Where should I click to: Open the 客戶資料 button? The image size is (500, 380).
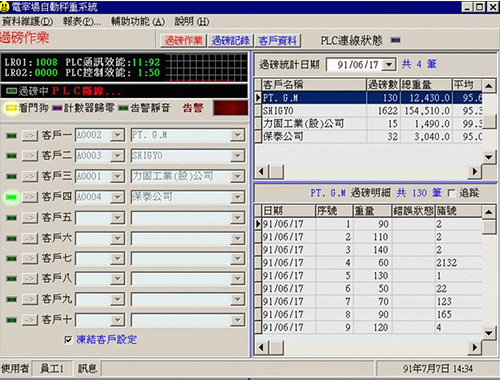point(277,41)
